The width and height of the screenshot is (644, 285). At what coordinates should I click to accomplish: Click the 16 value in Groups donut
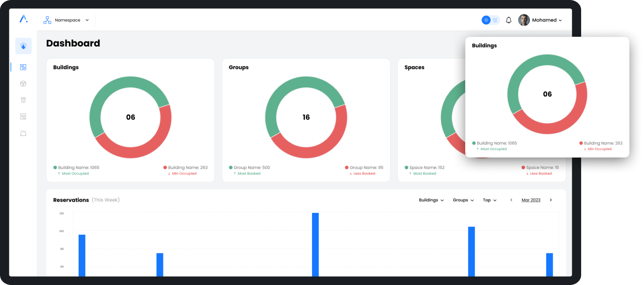306,117
